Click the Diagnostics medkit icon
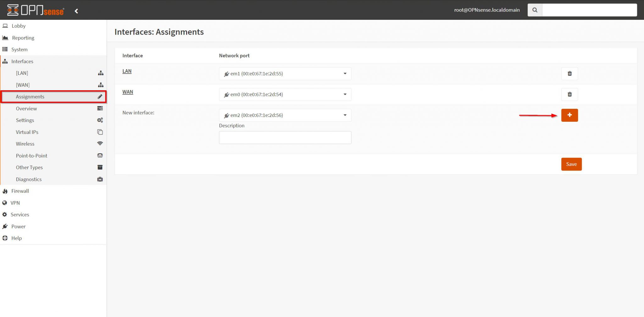The image size is (644, 317). [x=100, y=179]
